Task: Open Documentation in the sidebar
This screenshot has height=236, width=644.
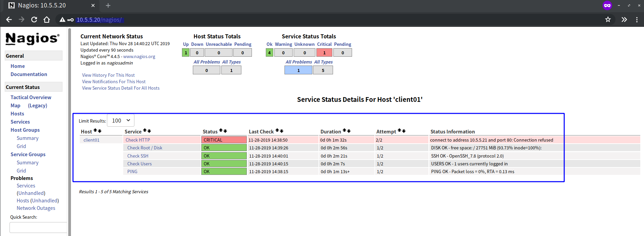Action: click(x=29, y=74)
